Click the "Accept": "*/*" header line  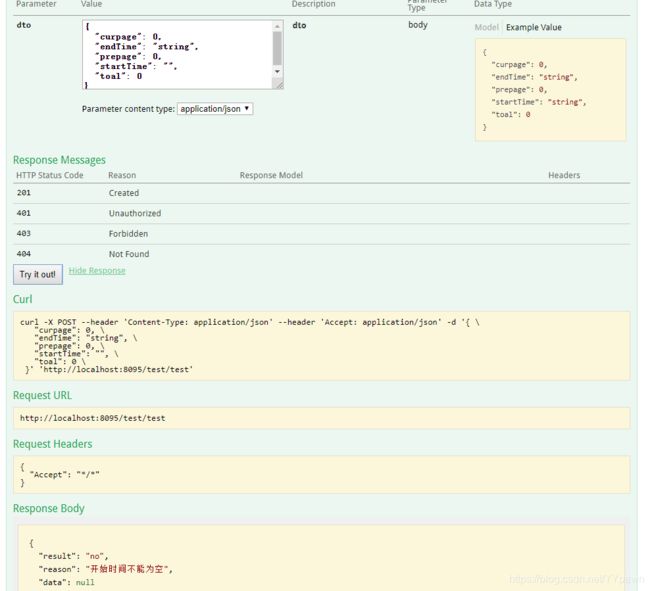tap(64, 475)
